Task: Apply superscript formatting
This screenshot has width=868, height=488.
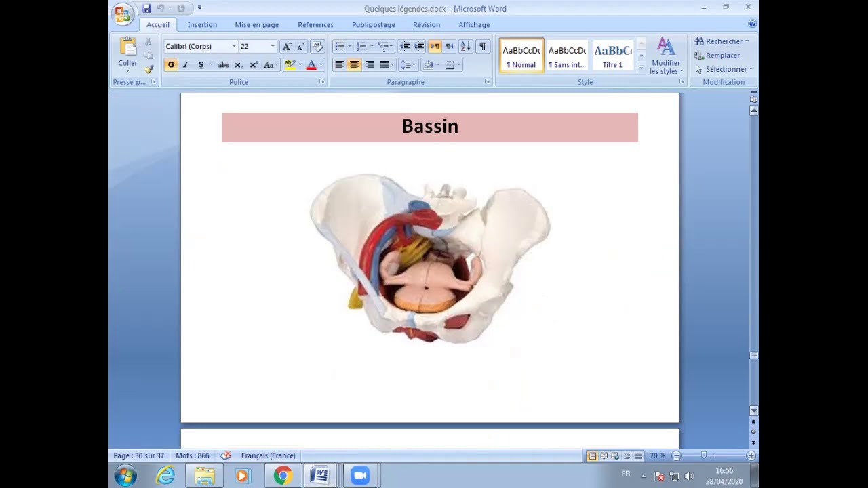Action: [253, 65]
